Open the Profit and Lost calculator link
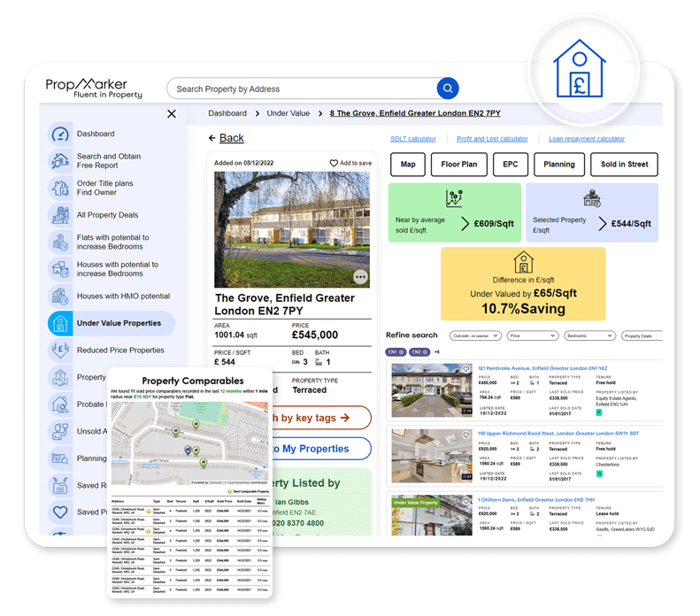The height and width of the screenshot is (616, 700). tap(492, 139)
